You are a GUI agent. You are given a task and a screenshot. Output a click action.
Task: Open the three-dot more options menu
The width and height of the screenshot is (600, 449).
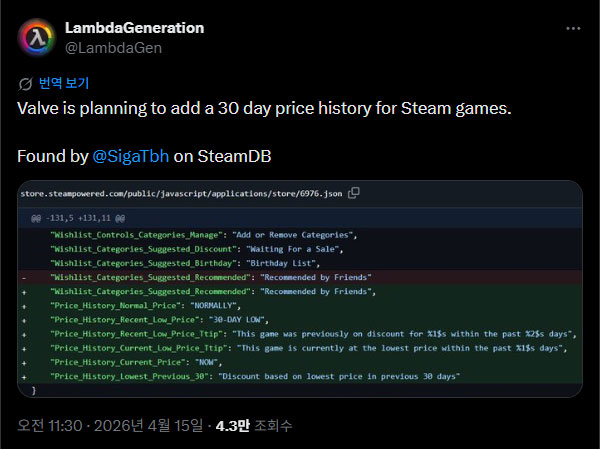tap(573, 29)
